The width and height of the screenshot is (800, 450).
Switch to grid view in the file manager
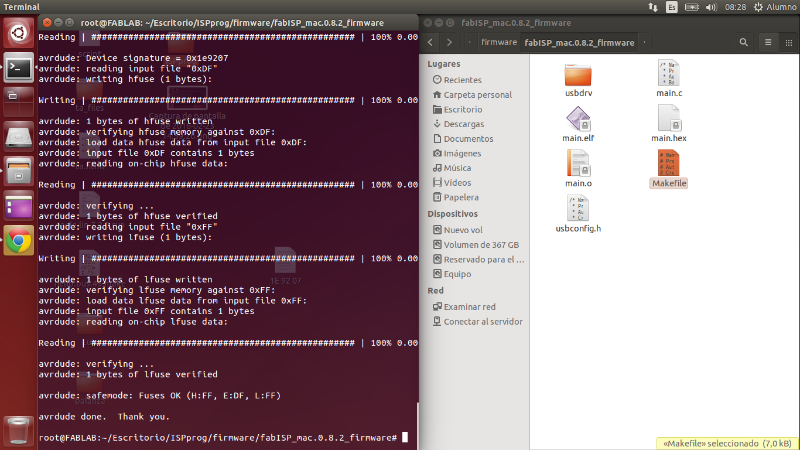[788, 42]
